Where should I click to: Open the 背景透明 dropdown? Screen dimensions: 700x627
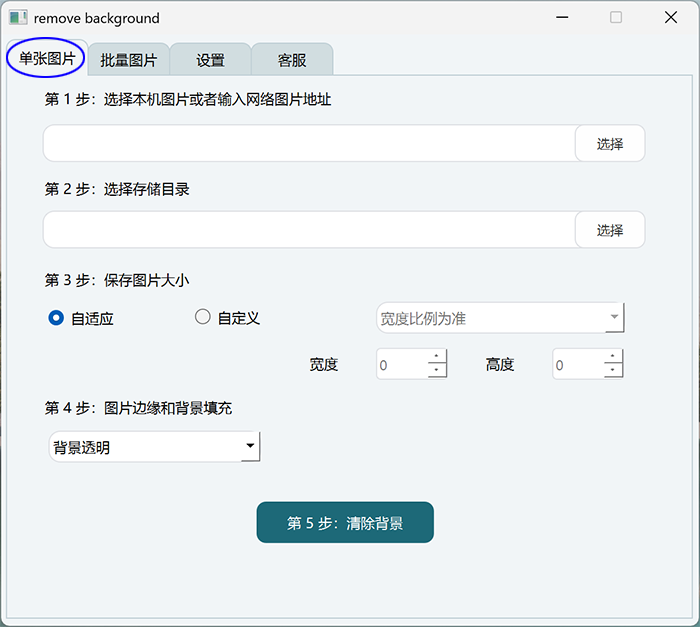tap(154, 446)
